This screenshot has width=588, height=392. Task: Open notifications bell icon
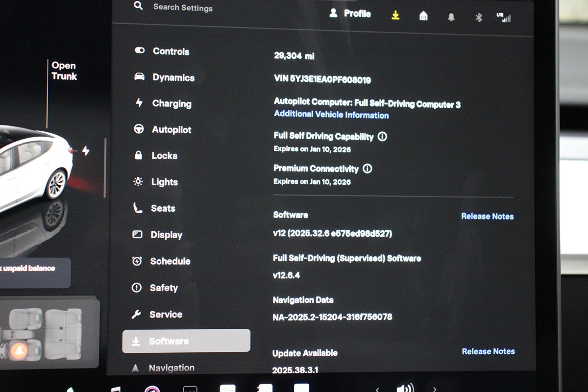[x=451, y=17]
